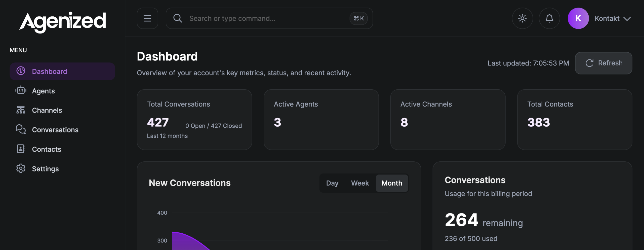644x250 pixels.
Task: Expand the Kontakt account dropdown
Action: click(x=613, y=19)
